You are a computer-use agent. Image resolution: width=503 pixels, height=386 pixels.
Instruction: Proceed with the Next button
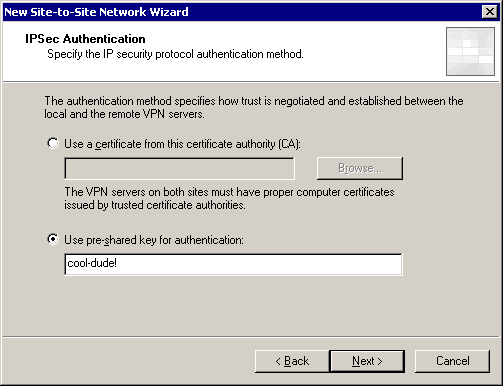pyautogui.click(x=367, y=361)
